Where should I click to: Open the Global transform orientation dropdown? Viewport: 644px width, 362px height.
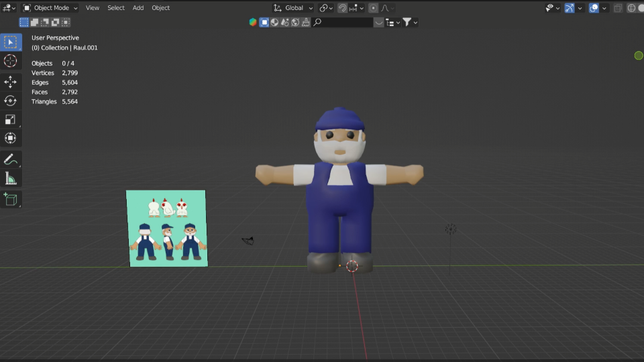click(x=293, y=8)
